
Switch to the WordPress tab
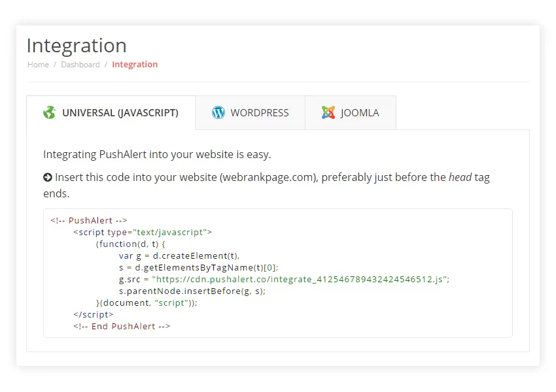(x=250, y=112)
